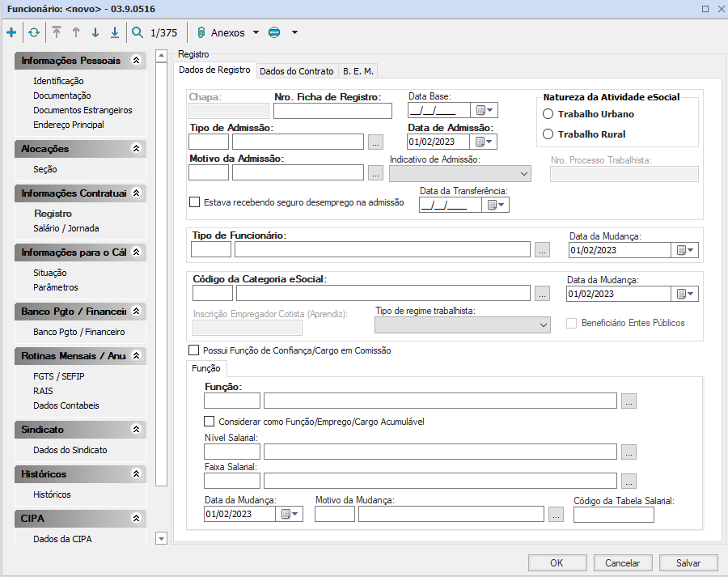Check Possui Função de Confiança/Cargo em Comissão
The height and width of the screenshot is (577, 728).
pos(193,350)
